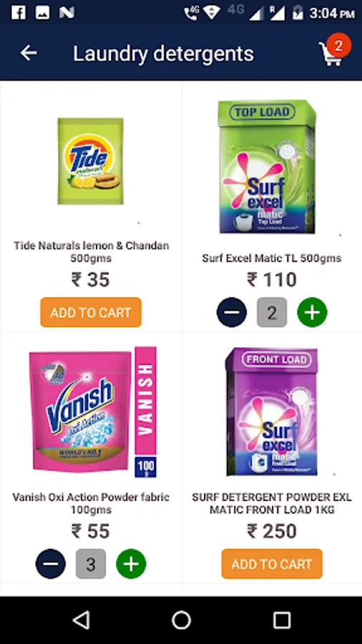This screenshot has width=362, height=644.
Task: Increase Surf Excel Matic TL quantity
Action: click(x=313, y=313)
